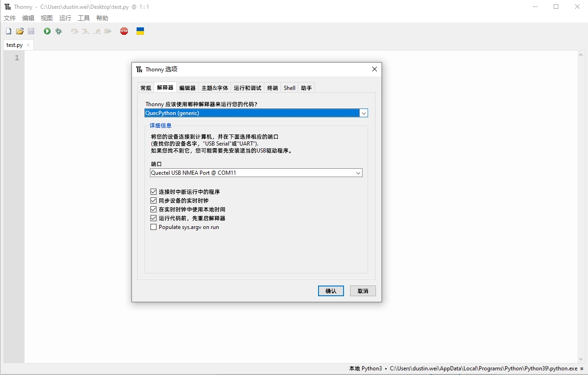
Task: Stop the backend with red STOP icon
Action: click(124, 31)
